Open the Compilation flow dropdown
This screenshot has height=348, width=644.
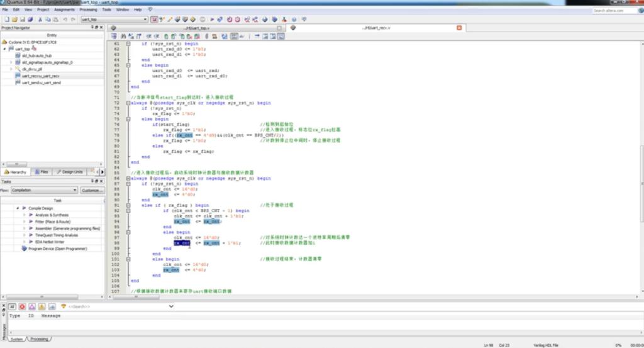point(74,190)
